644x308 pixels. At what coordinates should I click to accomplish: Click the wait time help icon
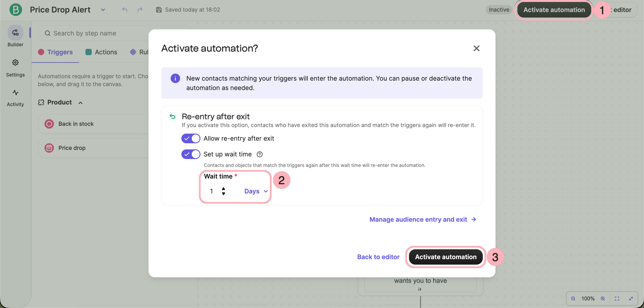pyautogui.click(x=260, y=154)
